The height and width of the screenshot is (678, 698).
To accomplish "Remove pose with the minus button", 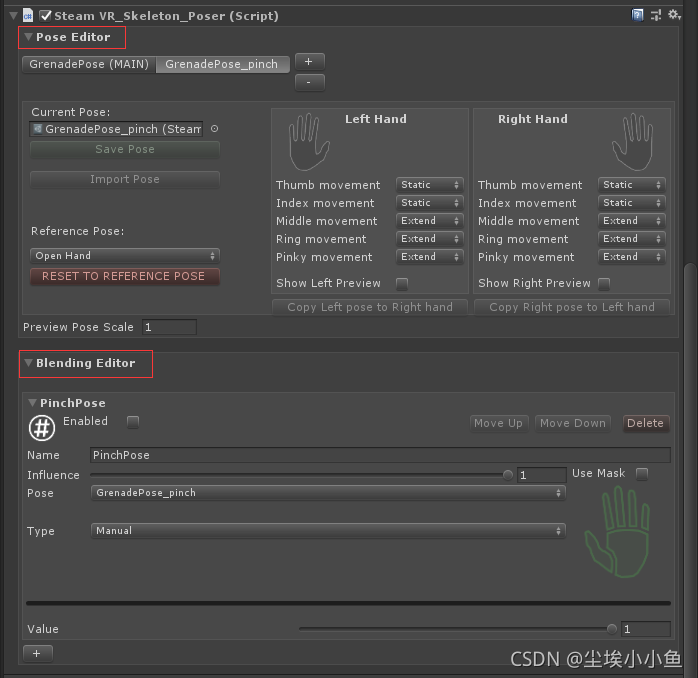I will 309,82.
